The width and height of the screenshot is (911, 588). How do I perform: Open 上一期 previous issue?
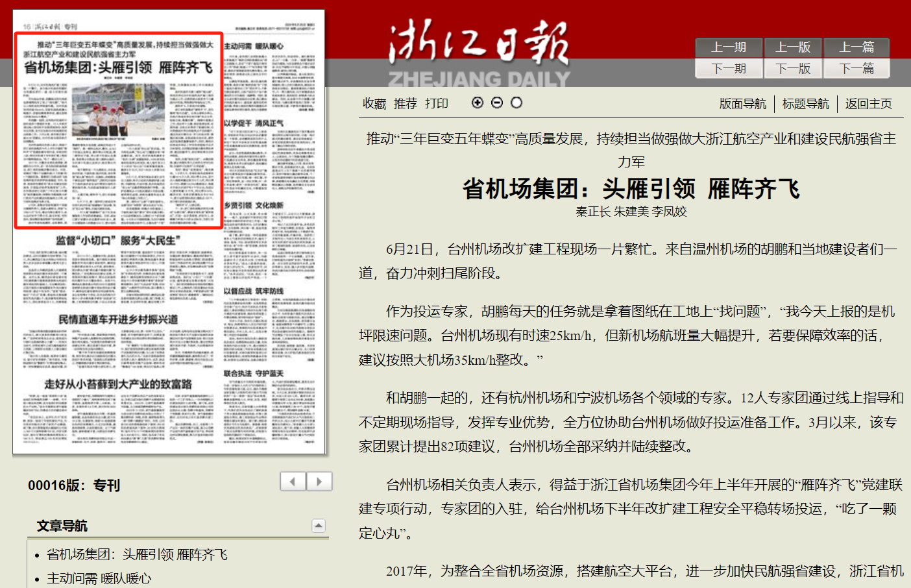tap(729, 47)
